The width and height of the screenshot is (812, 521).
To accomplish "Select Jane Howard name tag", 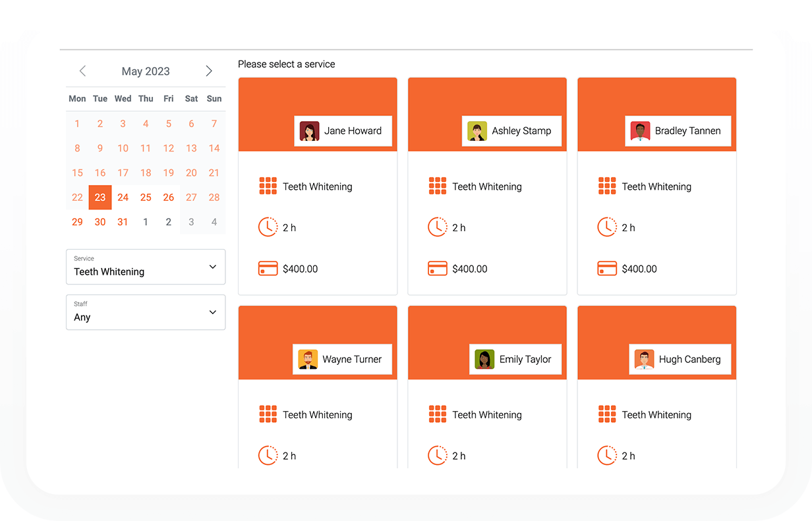I will (x=343, y=131).
